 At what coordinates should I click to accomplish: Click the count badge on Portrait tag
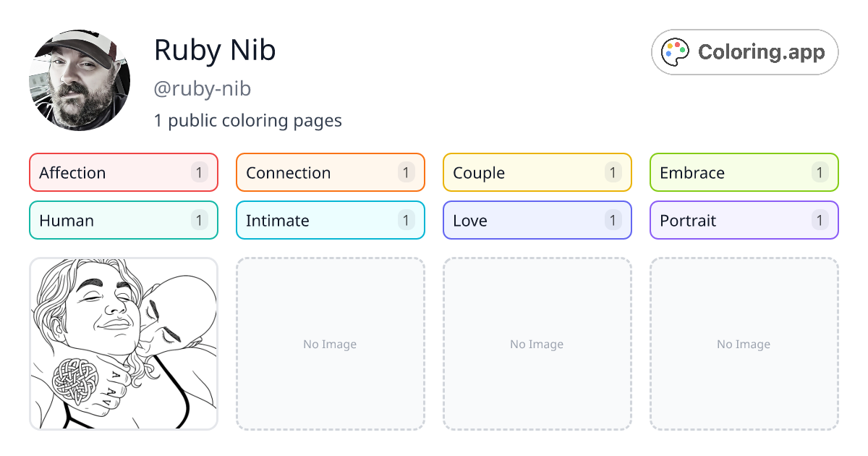click(x=820, y=220)
